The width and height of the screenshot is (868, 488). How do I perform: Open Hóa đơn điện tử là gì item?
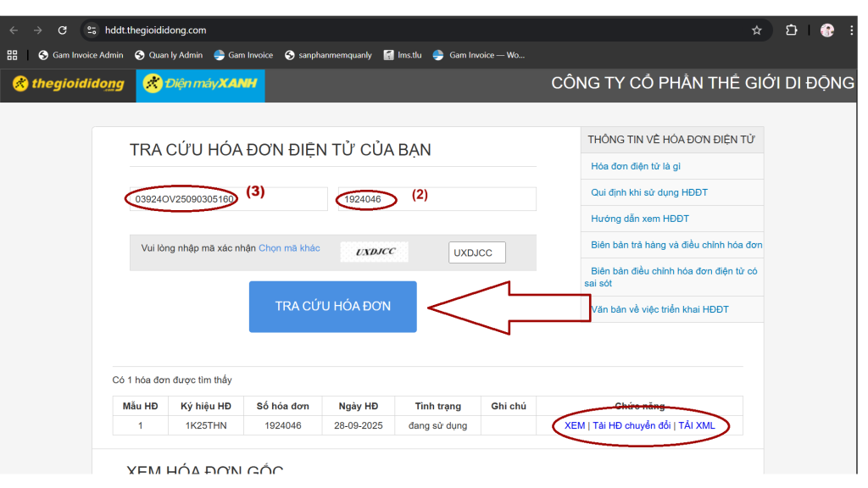[635, 166]
